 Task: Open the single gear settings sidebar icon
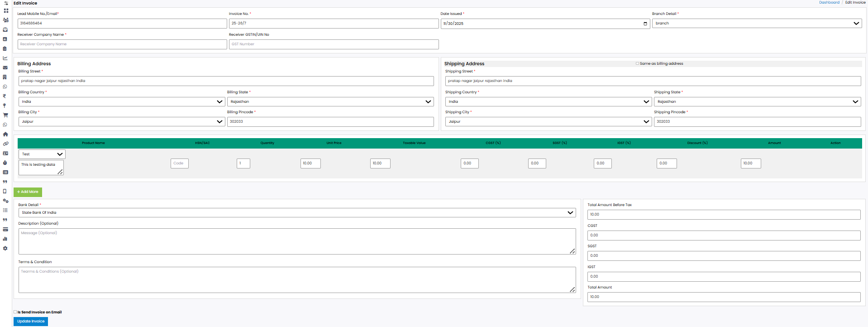[5, 248]
